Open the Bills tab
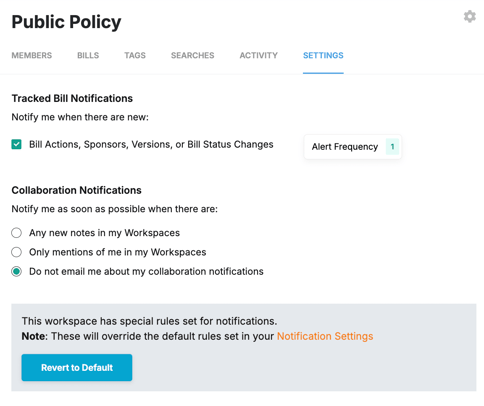The image size is (484, 406). [88, 55]
